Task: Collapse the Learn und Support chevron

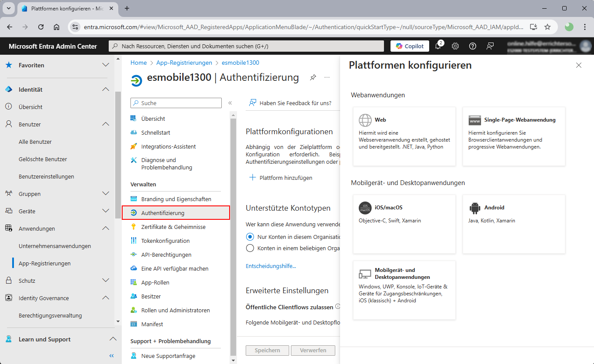Action: [x=113, y=339]
